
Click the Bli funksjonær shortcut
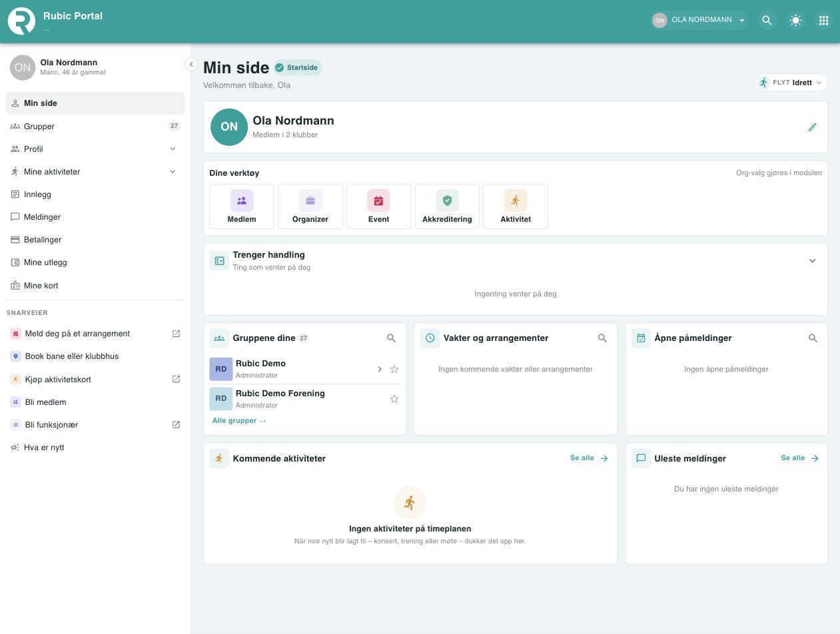(95, 424)
